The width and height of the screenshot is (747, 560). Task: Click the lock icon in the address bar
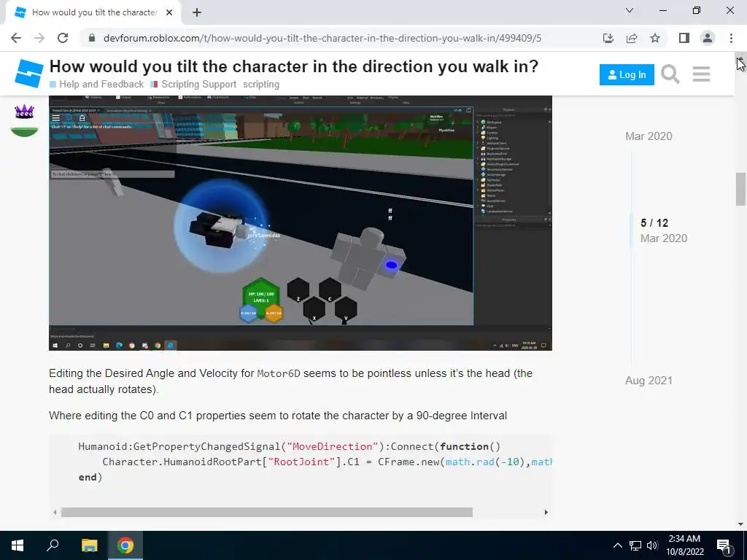coord(92,38)
